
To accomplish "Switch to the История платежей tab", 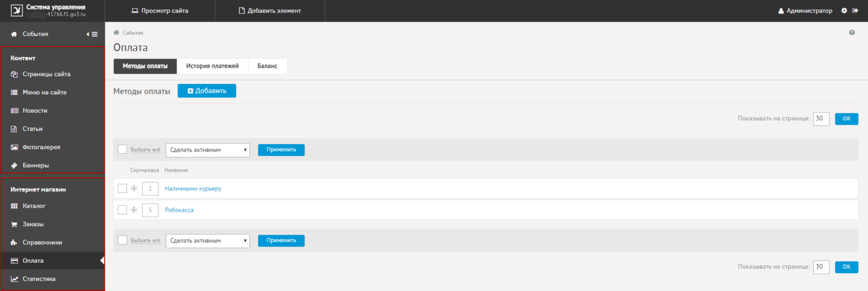I will click(212, 66).
